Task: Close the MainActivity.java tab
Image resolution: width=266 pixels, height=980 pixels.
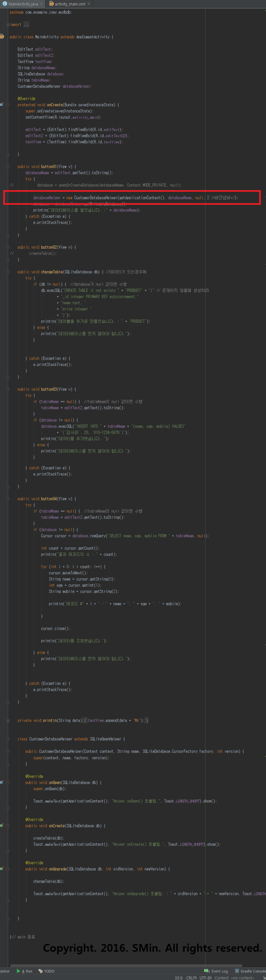Action: point(42,4)
